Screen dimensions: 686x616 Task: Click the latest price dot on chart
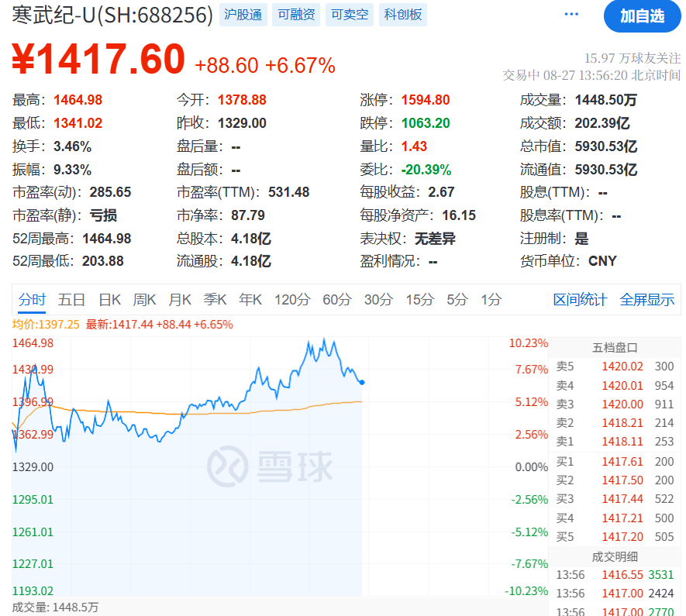362,383
